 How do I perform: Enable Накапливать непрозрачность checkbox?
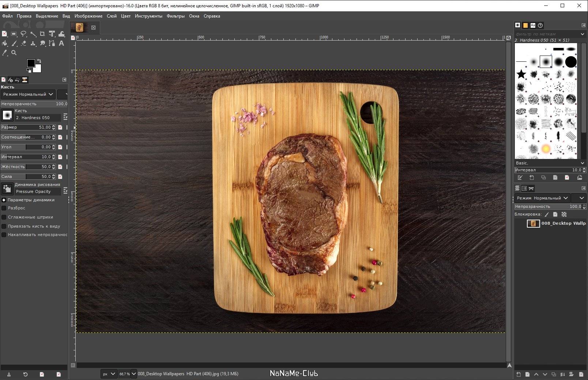point(4,235)
